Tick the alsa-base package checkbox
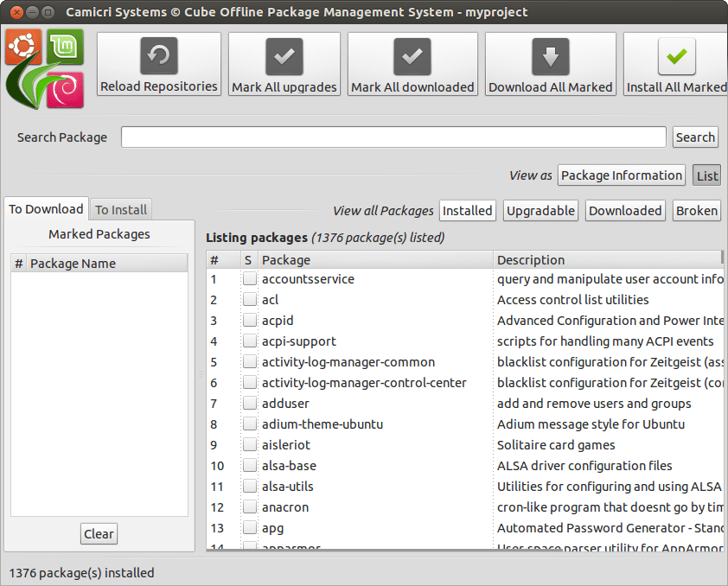Viewport: 728px width, 586px height. [250, 466]
